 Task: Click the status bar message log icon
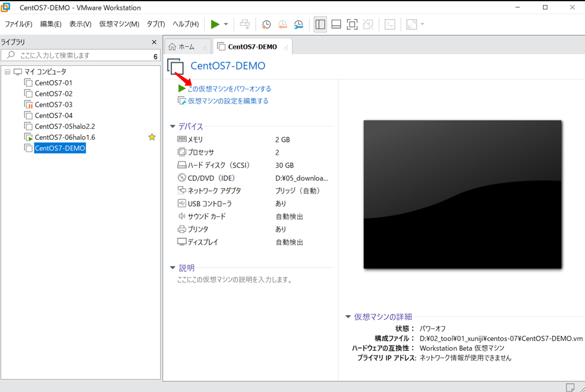point(570,387)
